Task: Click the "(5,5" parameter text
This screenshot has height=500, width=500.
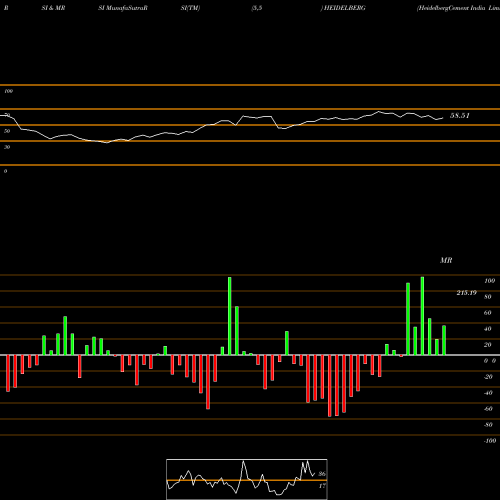Action: pos(257,8)
